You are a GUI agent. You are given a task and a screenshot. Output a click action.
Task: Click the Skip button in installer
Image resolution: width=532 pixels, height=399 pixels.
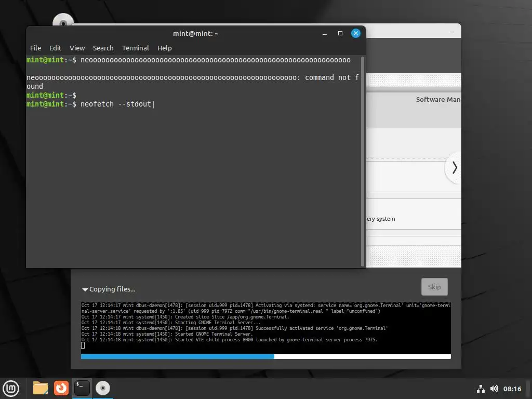click(x=434, y=287)
